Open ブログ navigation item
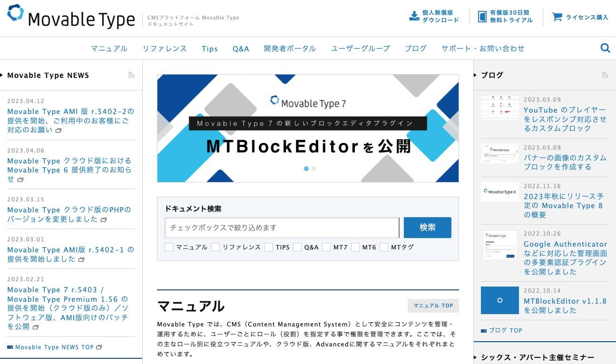616x364 pixels. pyautogui.click(x=416, y=48)
